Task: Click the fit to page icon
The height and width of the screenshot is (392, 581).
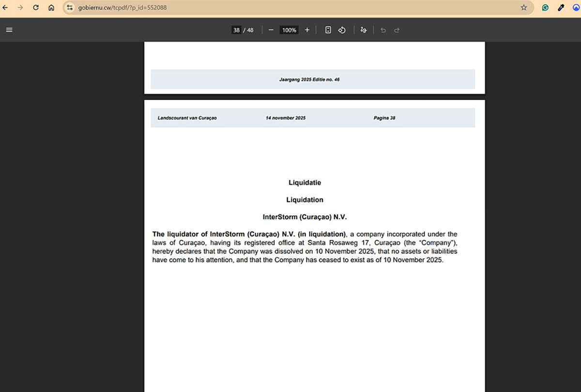Action: pos(328,30)
